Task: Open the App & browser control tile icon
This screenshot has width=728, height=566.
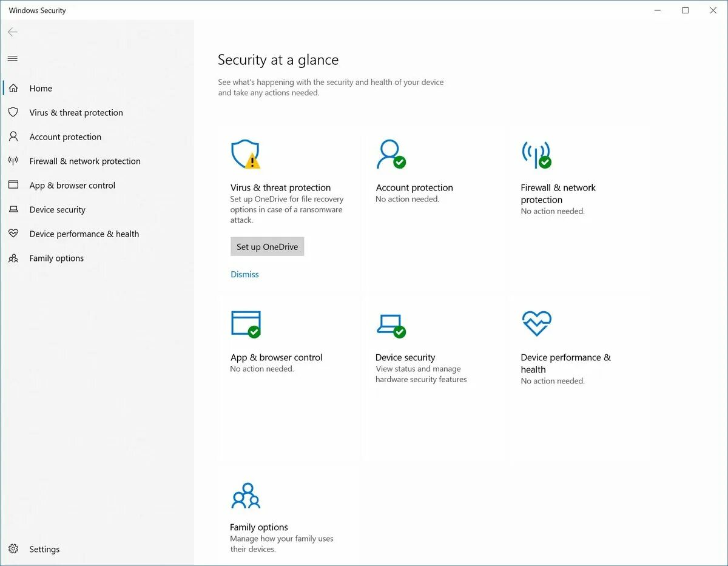Action: coord(246,324)
